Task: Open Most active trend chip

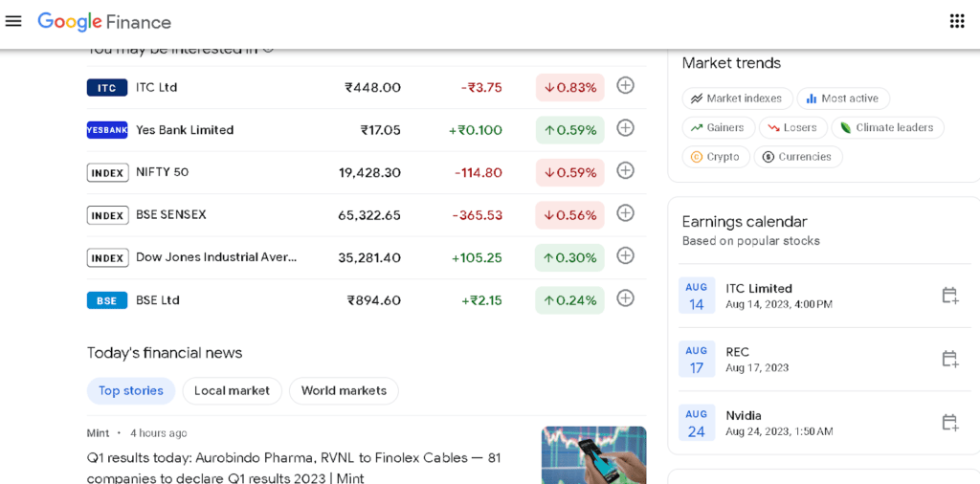Action: tap(843, 99)
